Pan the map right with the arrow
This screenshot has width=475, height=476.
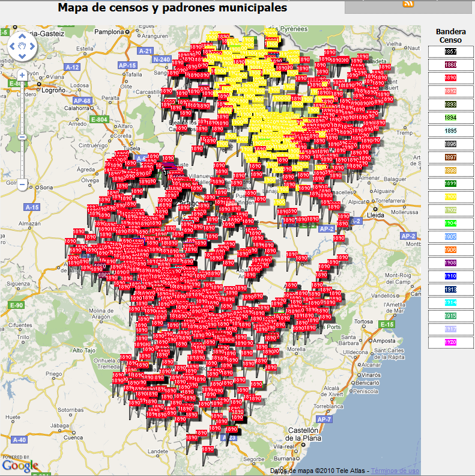(x=32, y=46)
